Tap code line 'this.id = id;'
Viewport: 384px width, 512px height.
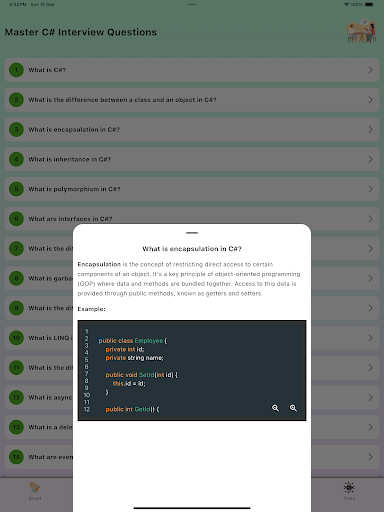(x=129, y=384)
